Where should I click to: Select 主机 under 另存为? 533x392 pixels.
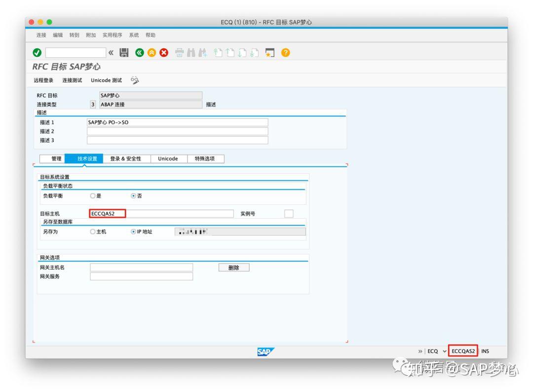[92, 232]
